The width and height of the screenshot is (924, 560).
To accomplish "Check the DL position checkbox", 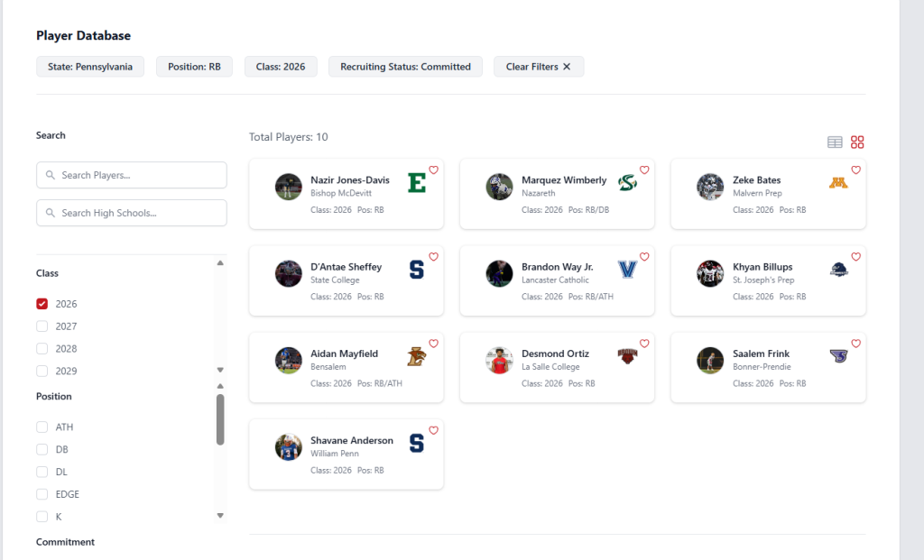I will (x=42, y=472).
